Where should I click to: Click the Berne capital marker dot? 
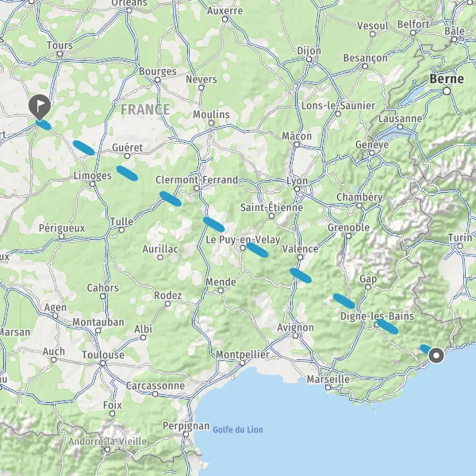(x=447, y=91)
